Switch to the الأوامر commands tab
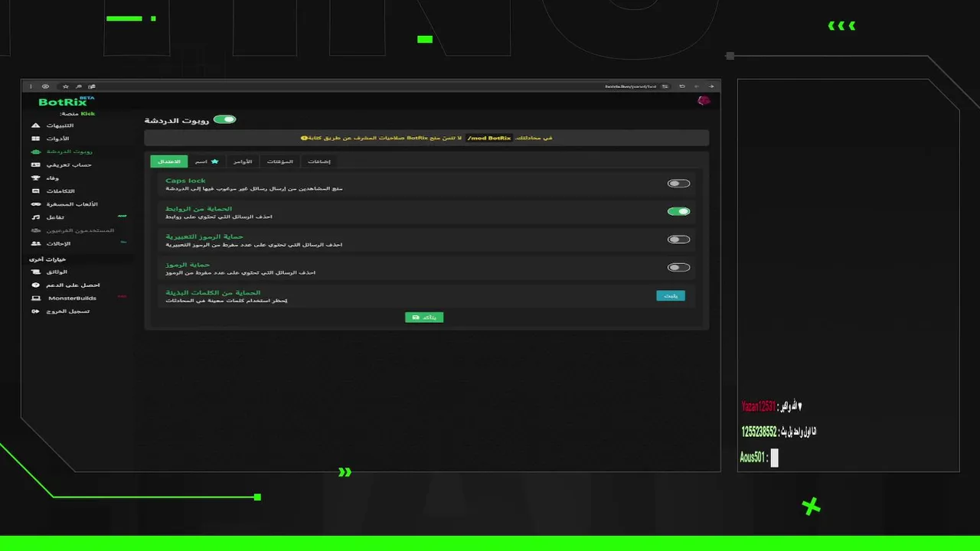This screenshot has height=551, width=980. tap(243, 161)
